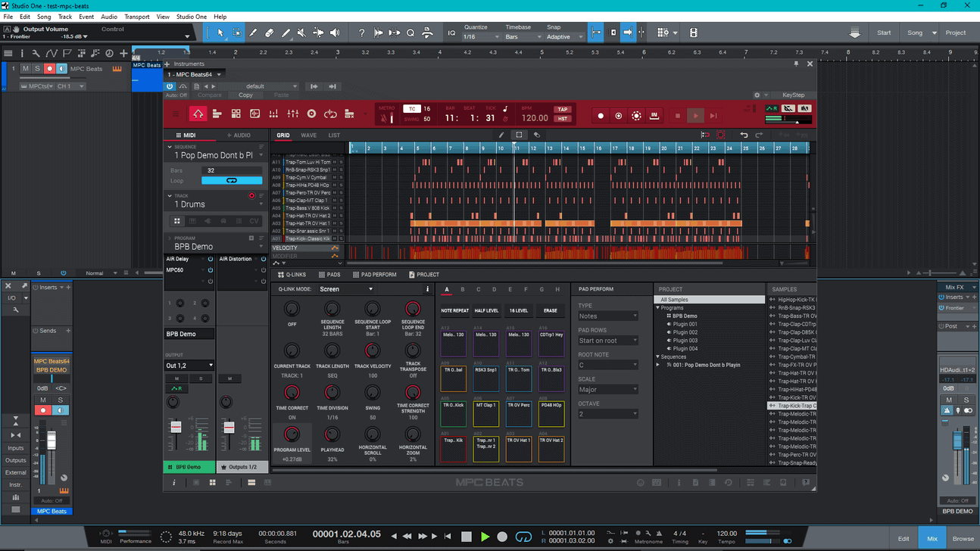
Task: Switch to the WAVE tab
Action: (309, 135)
